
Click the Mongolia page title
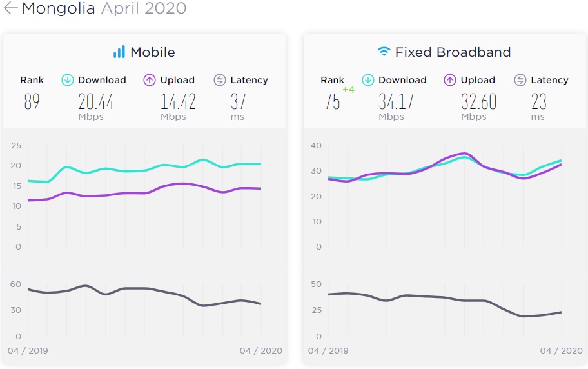tap(59, 8)
